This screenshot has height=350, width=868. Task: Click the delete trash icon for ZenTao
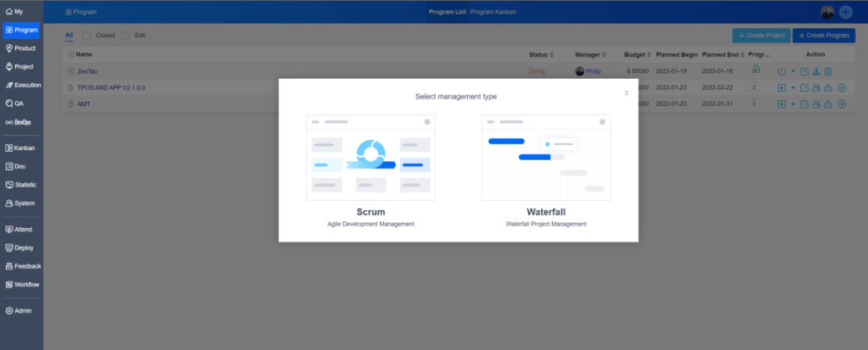click(x=828, y=71)
